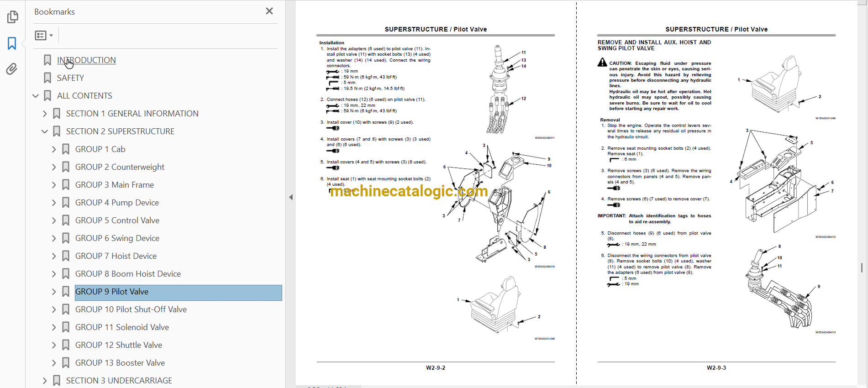Image resolution: width=868 pixels, height=388 pixels.
Task: Click page number W2-9-2 footer text
Action: pyautogui.click(x=436, y=368)
